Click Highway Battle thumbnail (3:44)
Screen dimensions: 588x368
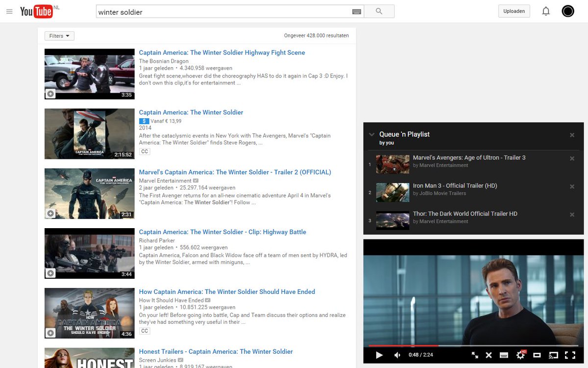90,254
